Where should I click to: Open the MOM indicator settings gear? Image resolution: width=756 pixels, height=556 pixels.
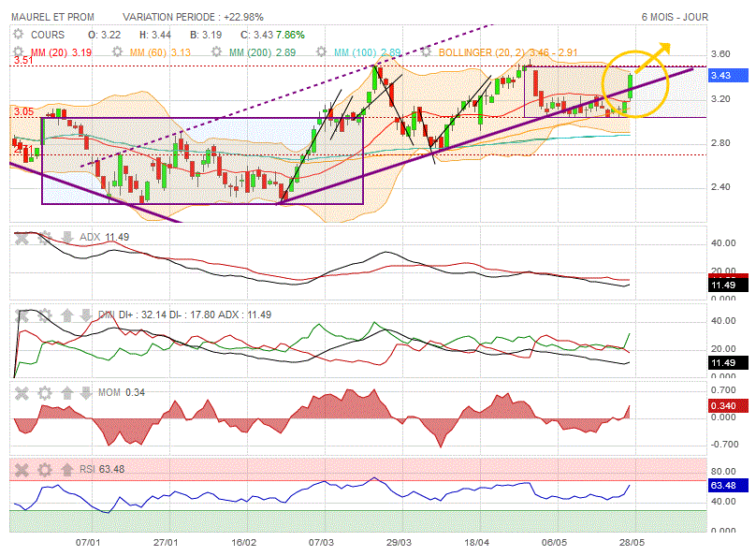click(x=44, y=393)
